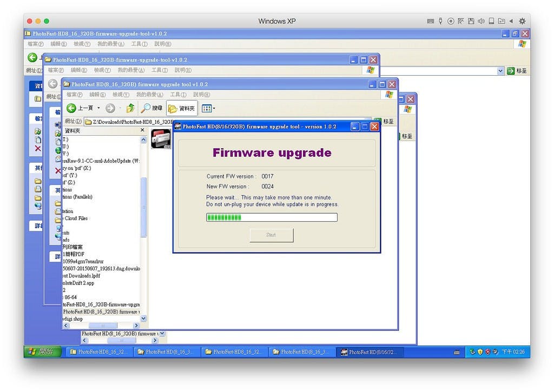Close the 資料夾 folders pane with X
554x392 pixels.
click(142, 130)
